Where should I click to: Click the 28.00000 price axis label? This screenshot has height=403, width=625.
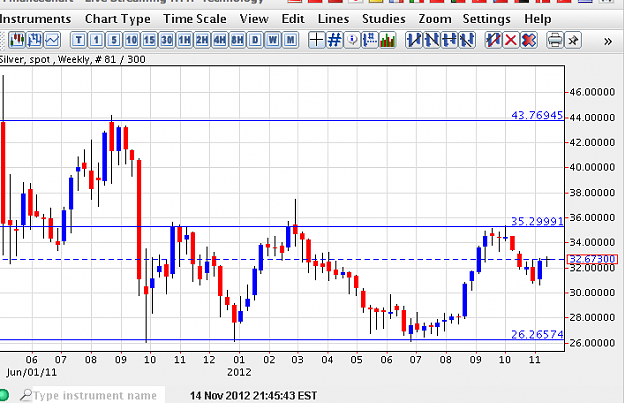tap(592, 318)
